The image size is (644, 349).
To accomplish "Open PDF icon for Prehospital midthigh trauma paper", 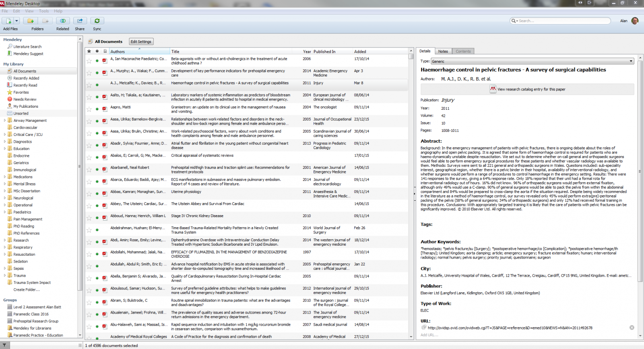I will tap(105, 169).
